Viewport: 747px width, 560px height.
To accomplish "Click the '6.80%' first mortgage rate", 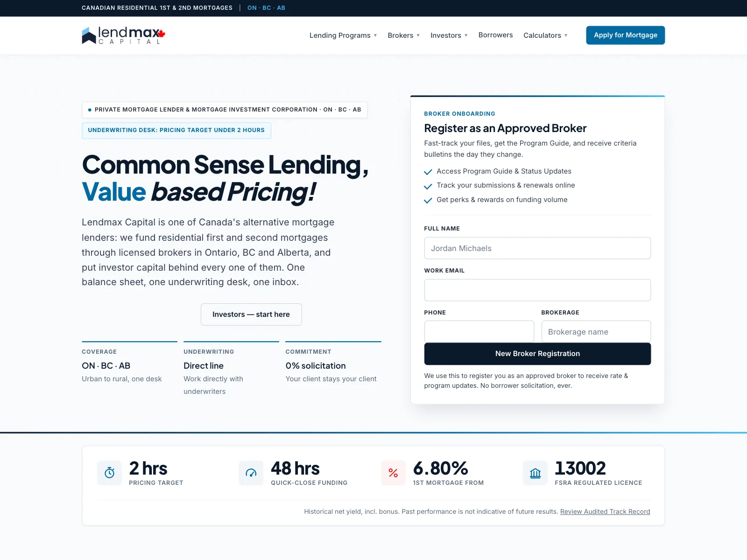I will pyautogui.click(x=440, y=468).
